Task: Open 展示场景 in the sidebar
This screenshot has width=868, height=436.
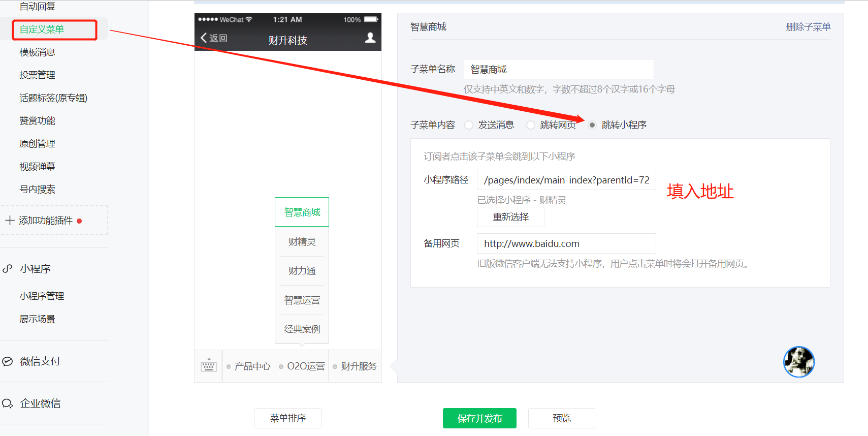Action: [x=37, y=319]
